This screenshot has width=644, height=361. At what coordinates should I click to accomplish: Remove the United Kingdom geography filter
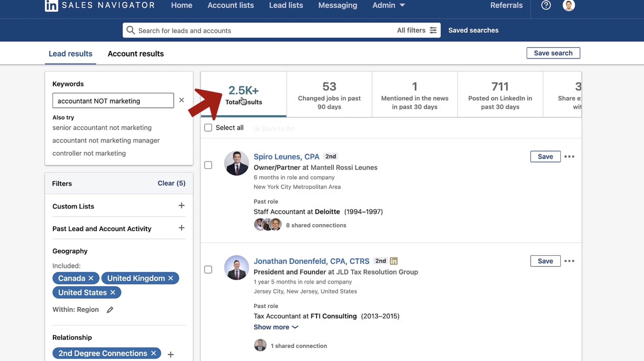pos(171,278)
